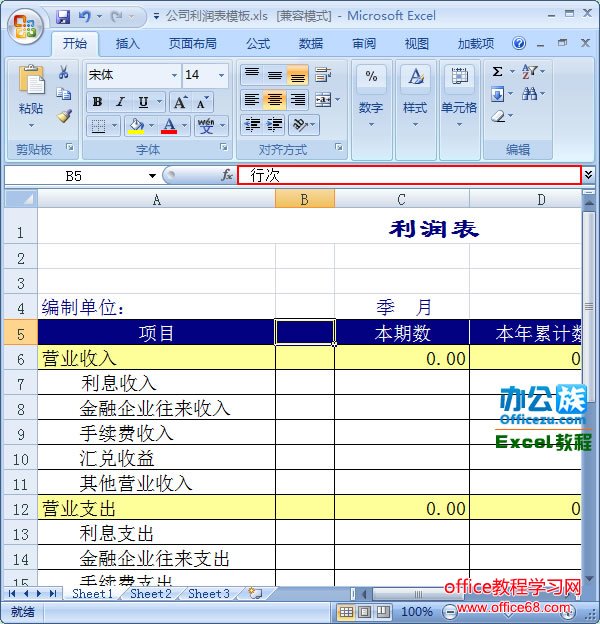Cut selection with scissors icon

click(63, 72)
